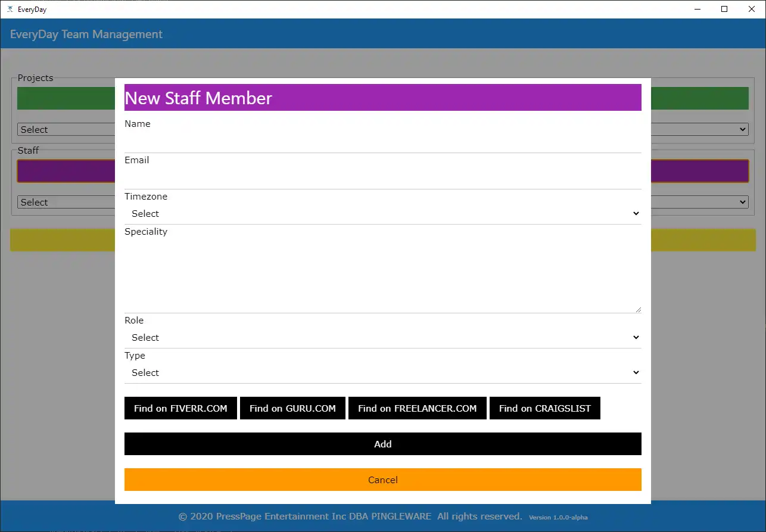
Task: Cancel the New Staff Member dialog
Action: 382,480
